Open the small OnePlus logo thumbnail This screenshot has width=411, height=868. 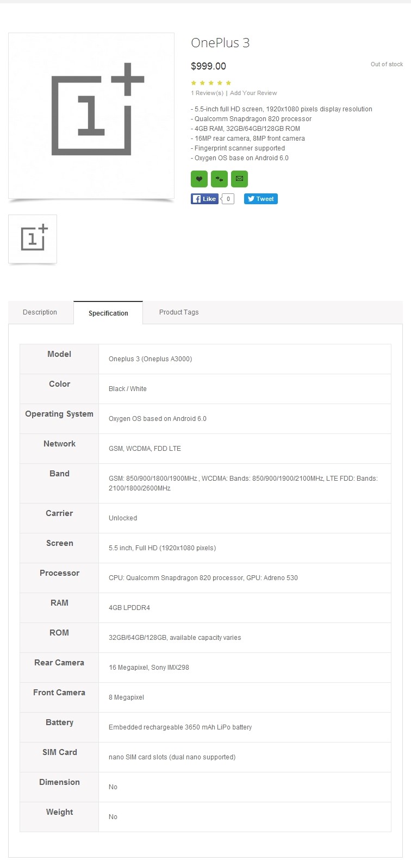point(33,239)
